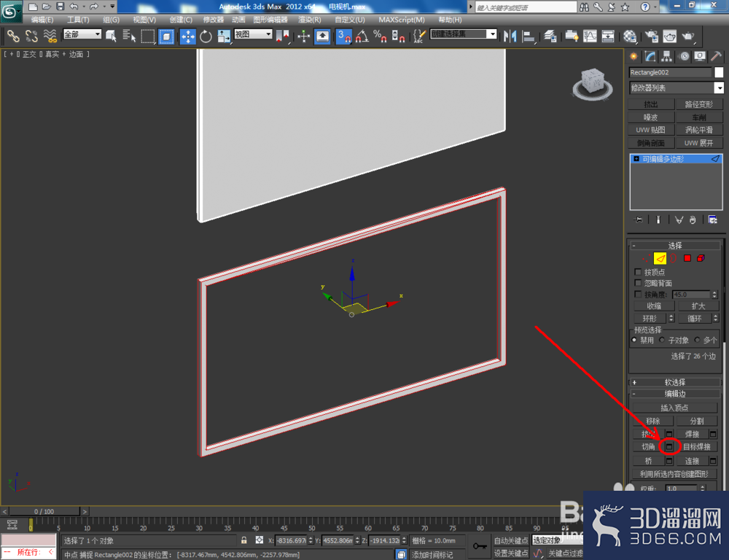Image resolution: width=729 pixels, height=560 pixels.
Task: Click the Mirror tool icon
Action: coord(510,36)
